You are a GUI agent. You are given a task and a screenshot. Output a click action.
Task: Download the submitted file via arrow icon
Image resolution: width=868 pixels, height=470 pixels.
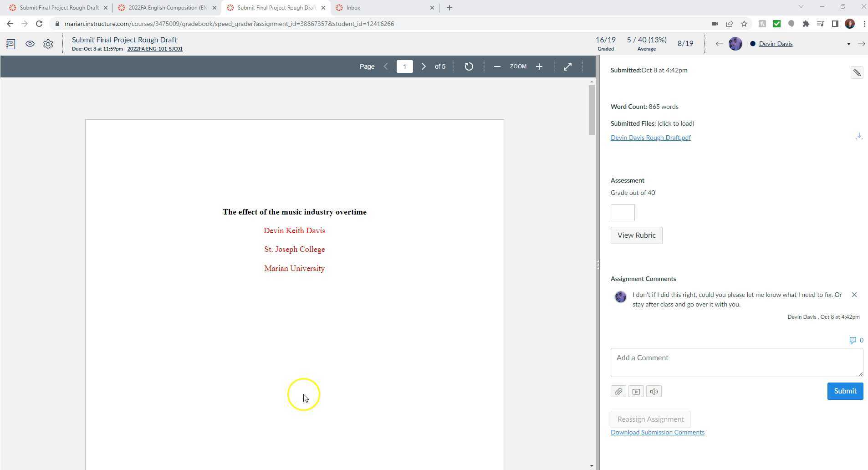858,137
